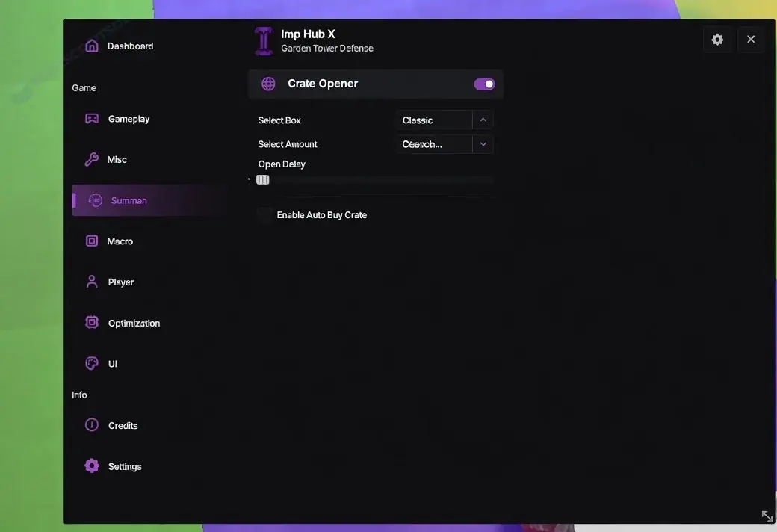Click the Optimization chip icon
The image size is (777, 532).
tap(92, 322)
